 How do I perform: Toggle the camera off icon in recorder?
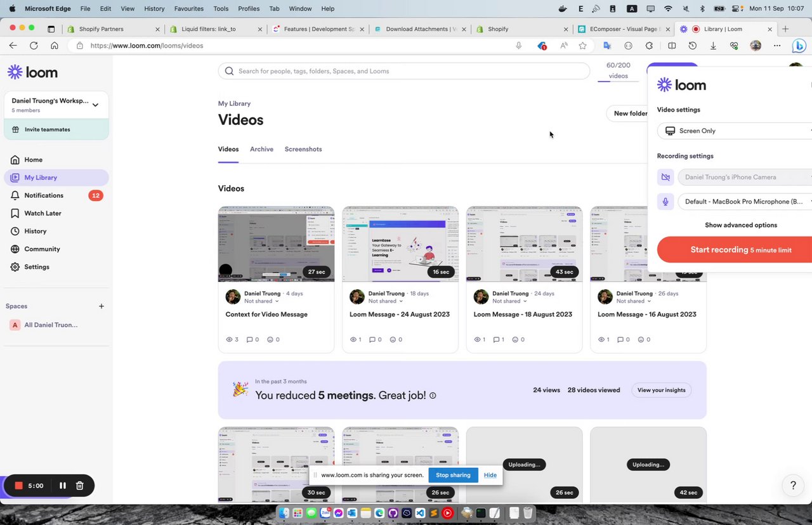pos(665,178)
